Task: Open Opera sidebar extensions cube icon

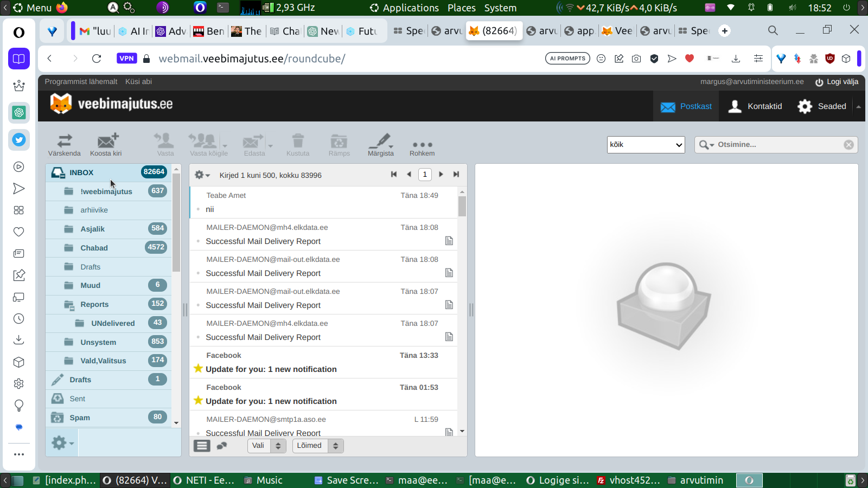Action: (x=19, y=362)
